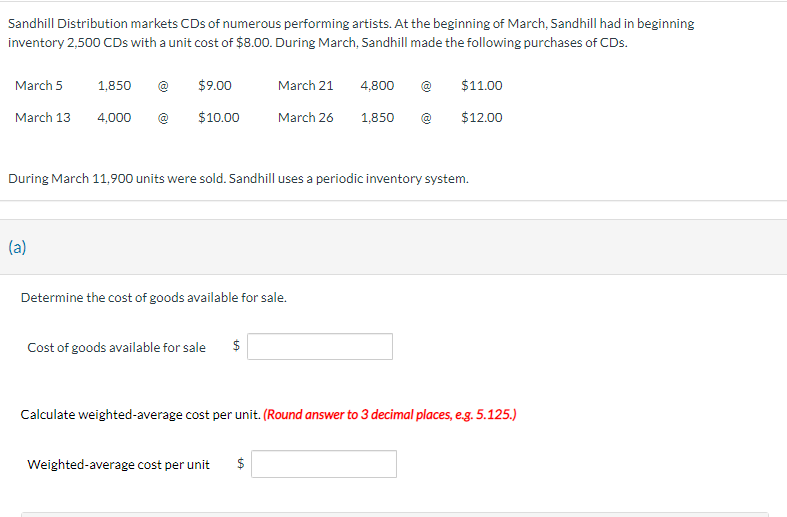Screen dimensions: 787x517
Task: Select the (a) section header
Action: point(17,247)
